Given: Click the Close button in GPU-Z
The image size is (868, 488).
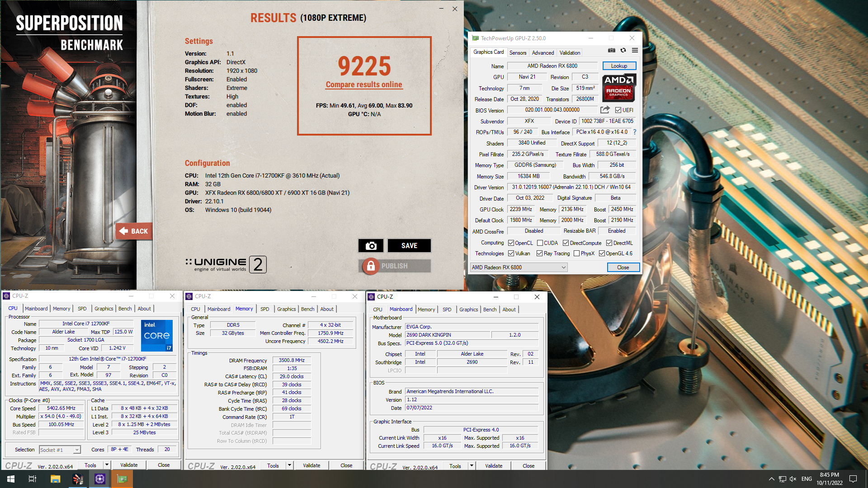Looking at the screenshot, I should tap(623, 267).
